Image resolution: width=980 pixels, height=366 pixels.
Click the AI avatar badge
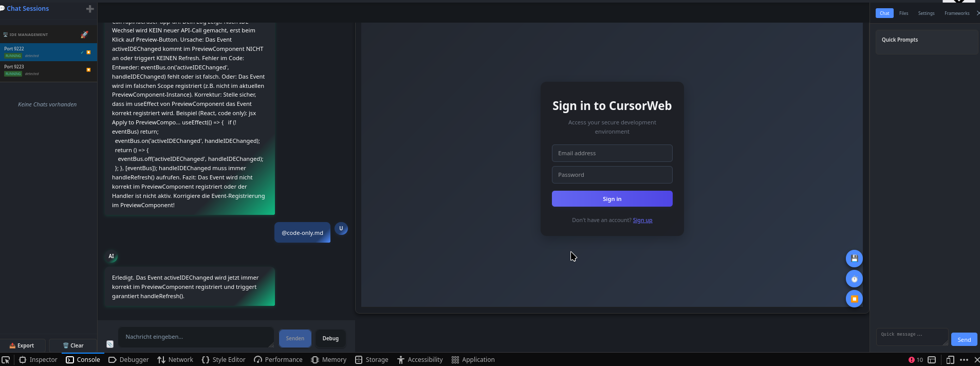point(111,256)
